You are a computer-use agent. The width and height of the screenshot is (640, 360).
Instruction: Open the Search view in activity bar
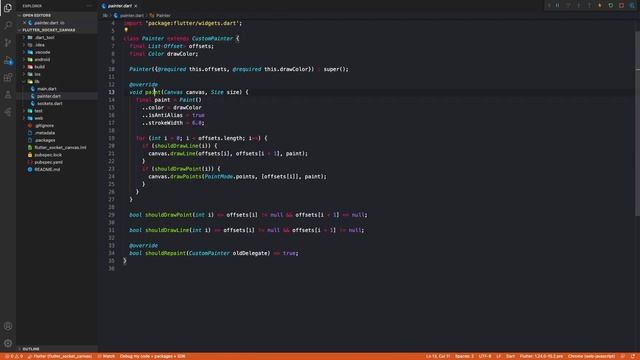click(x=8, y=25)
